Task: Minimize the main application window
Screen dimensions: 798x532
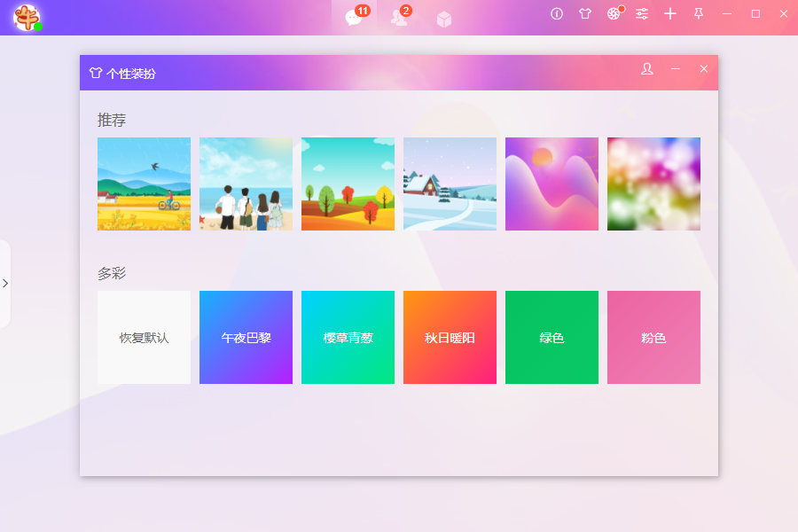Action: click(727, 14)
